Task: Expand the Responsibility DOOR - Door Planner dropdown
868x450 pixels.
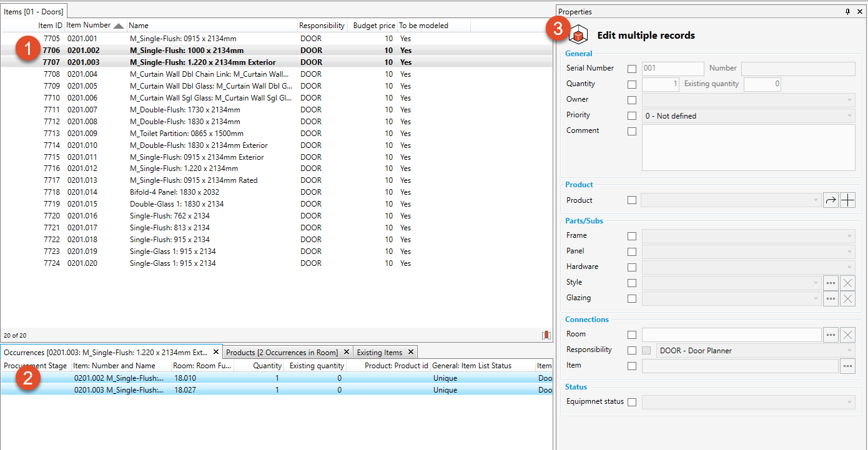Action: pyautogui.click(x=755, y=351)
